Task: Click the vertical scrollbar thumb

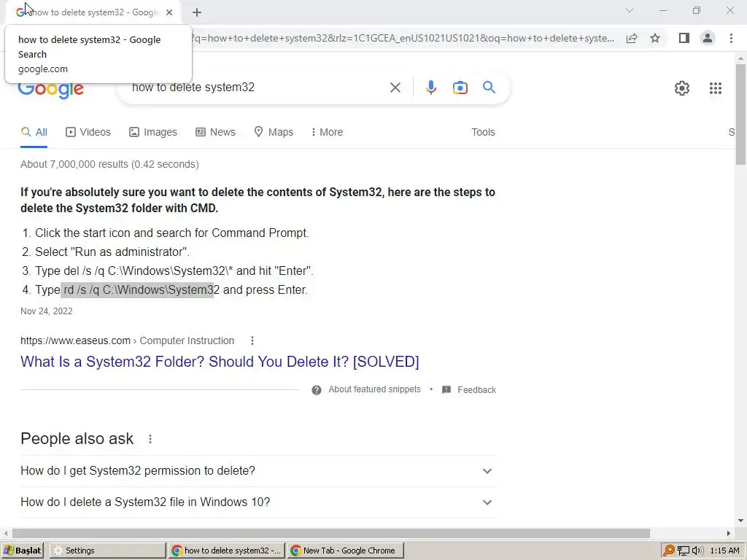Action: pyautogui.click(x=740, y=114)
